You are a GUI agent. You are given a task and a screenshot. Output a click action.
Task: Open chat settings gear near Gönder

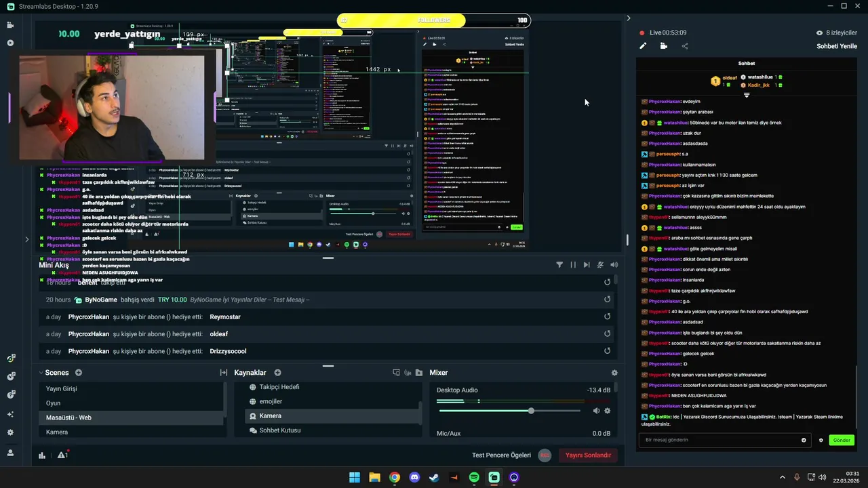821,441
